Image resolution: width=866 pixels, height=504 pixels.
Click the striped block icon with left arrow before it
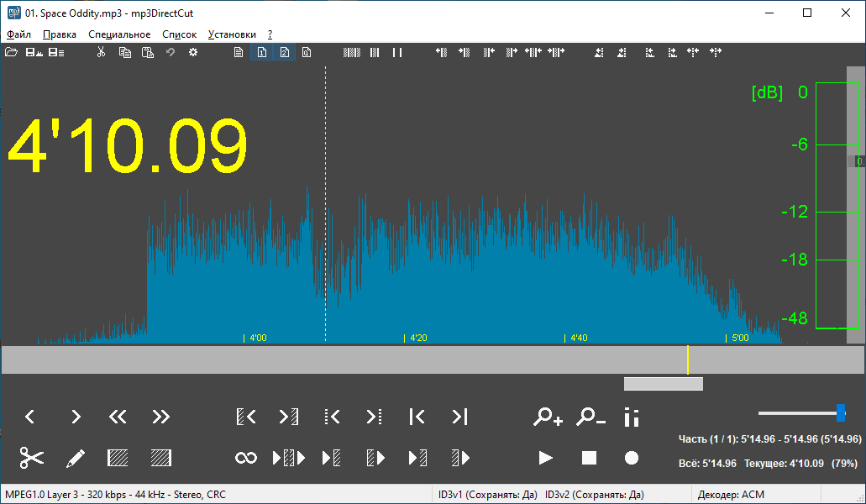pyautogui.click(x=441, y=52)
